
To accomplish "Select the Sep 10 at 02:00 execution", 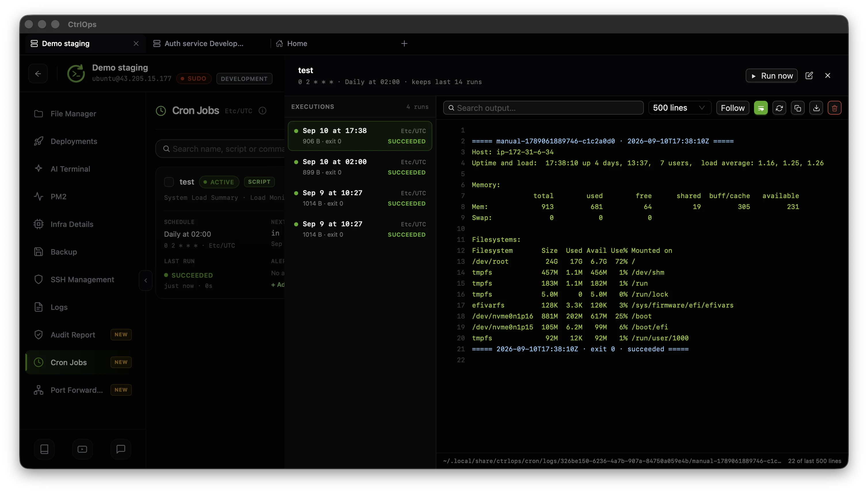I will point(360,167).
